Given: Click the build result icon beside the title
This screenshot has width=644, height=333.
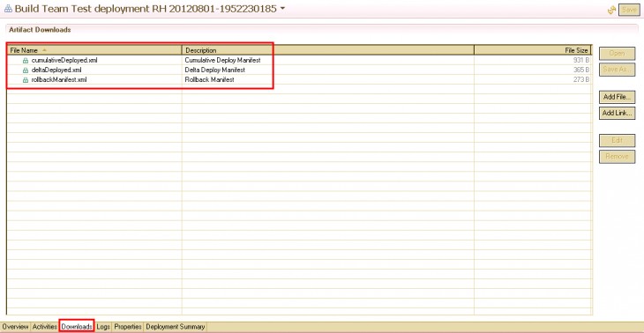Looking at the screenshot, I should (8, 9).
